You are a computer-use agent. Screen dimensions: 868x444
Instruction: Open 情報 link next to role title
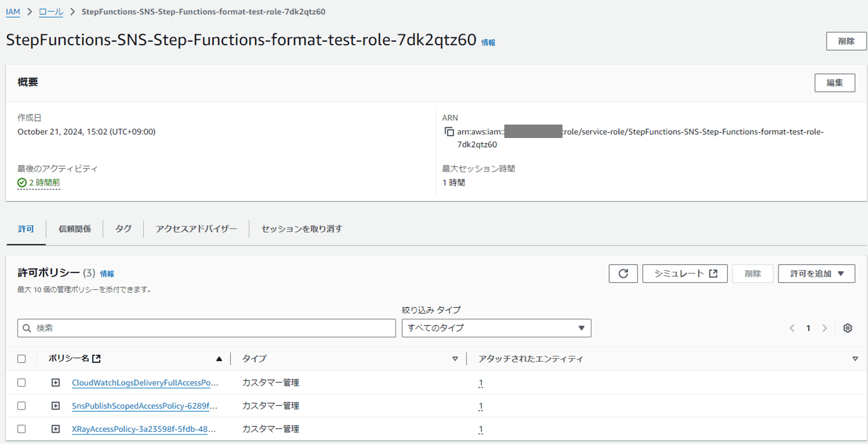click(488, 43)
